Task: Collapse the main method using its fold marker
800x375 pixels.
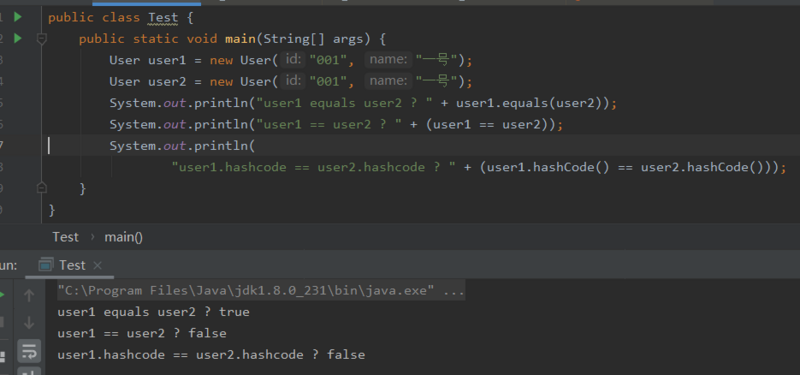Action: click(42, 39)
